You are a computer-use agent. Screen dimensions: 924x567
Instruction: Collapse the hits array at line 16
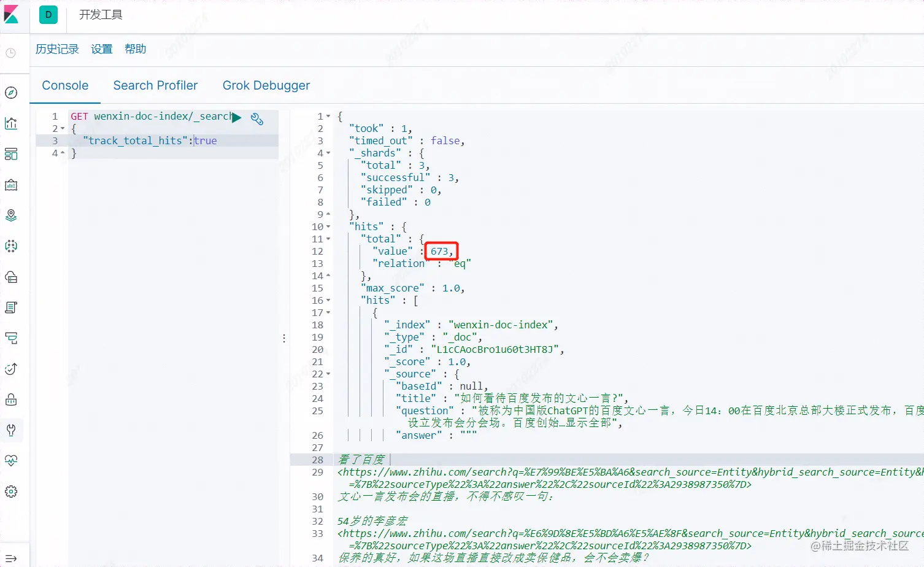pyautogui.click(x=328, y=301)
